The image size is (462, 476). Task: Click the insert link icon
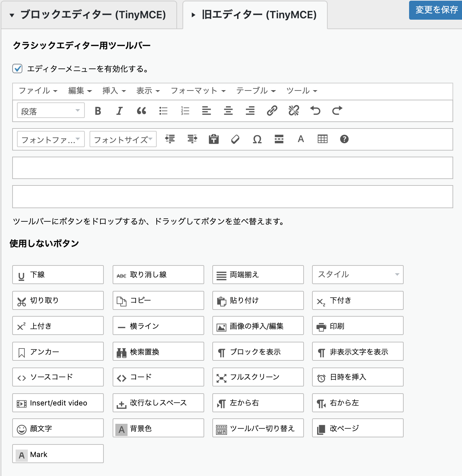pos(272,111)
